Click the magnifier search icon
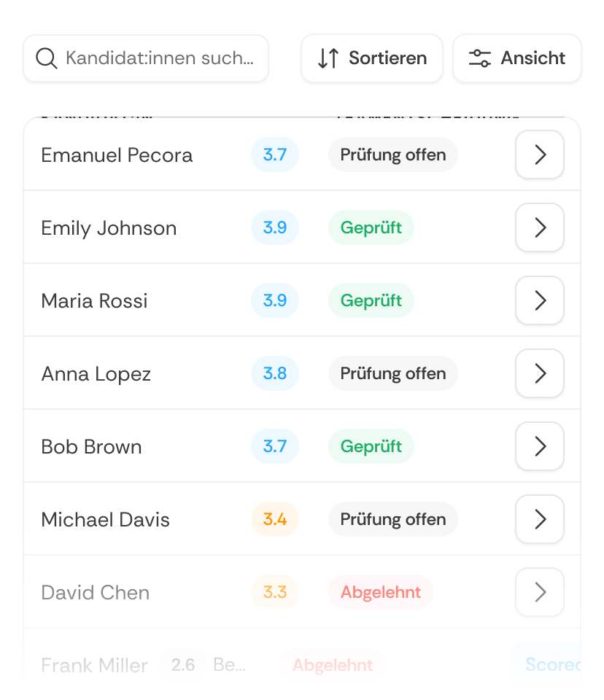The image size is (604, 700). point(47,58)
